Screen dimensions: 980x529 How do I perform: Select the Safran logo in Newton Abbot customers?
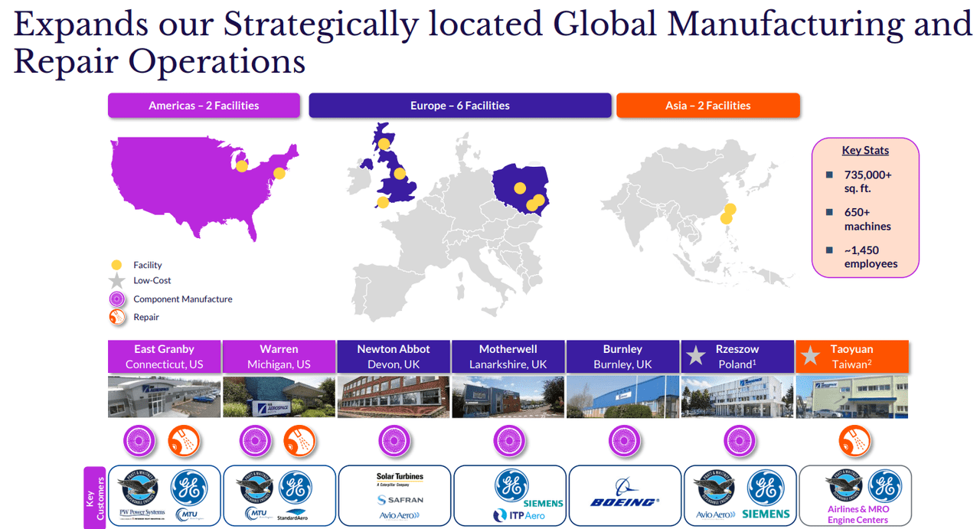(400, 499)
